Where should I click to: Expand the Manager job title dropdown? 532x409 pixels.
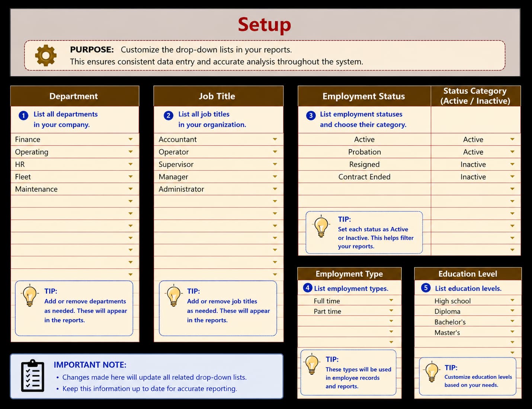pyautogui.click(x=275, y=177)
